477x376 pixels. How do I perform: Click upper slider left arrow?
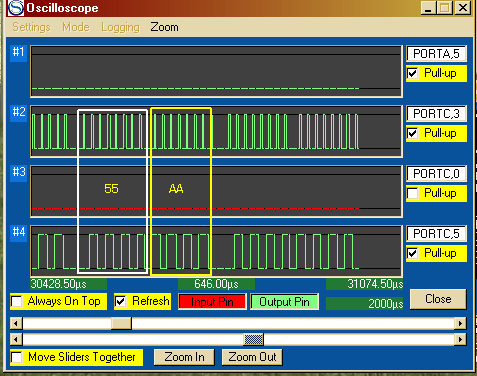pyautogui.click(x=16, y=323)
